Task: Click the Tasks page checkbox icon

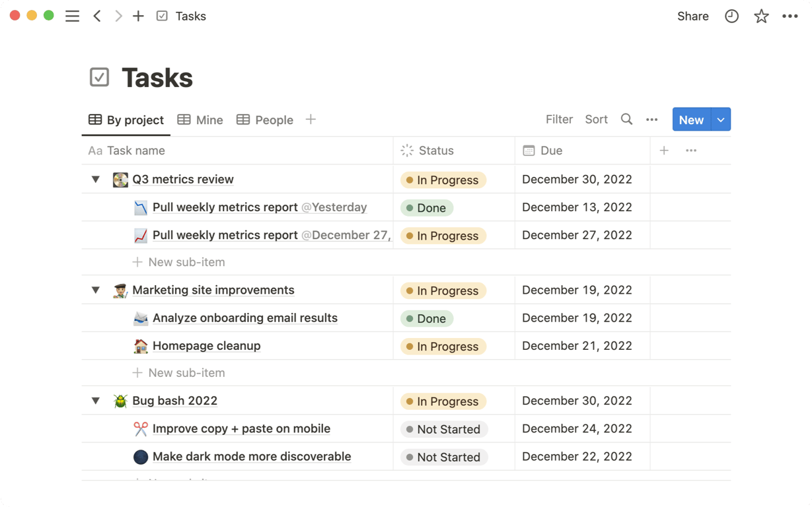Action: pos(99,77)
